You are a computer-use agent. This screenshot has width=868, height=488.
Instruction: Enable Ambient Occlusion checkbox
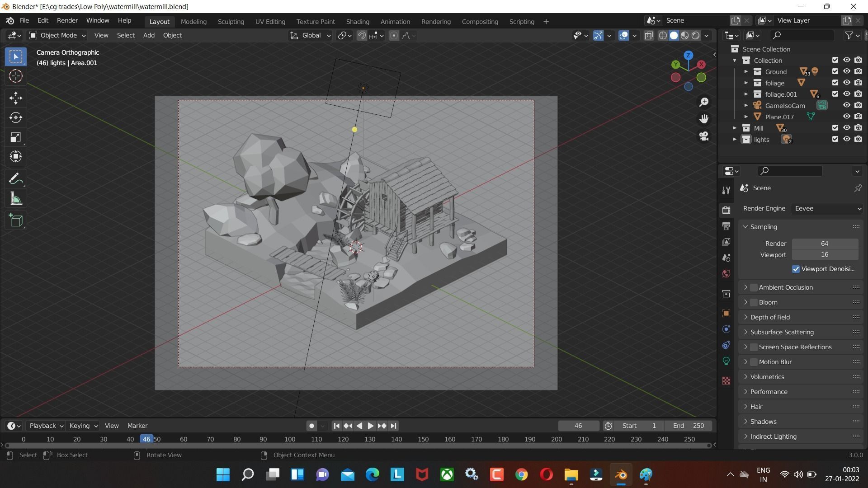[754, 287]
